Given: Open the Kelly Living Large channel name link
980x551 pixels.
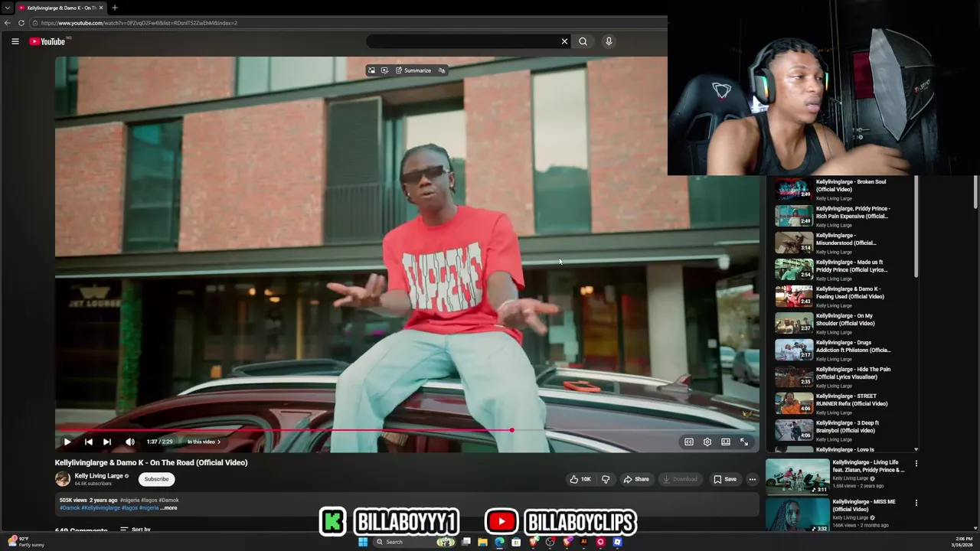Looking at the screenshot, I should tap(99, 476).
